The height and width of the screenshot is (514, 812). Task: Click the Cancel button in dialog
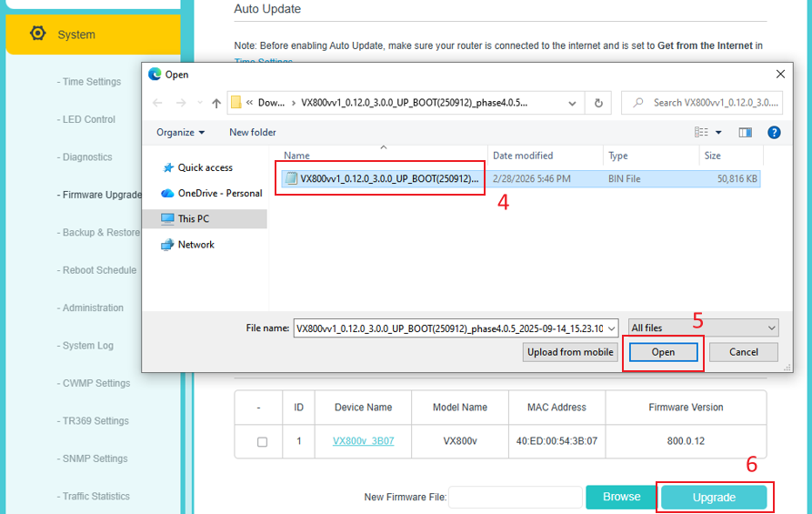point(743,352)
